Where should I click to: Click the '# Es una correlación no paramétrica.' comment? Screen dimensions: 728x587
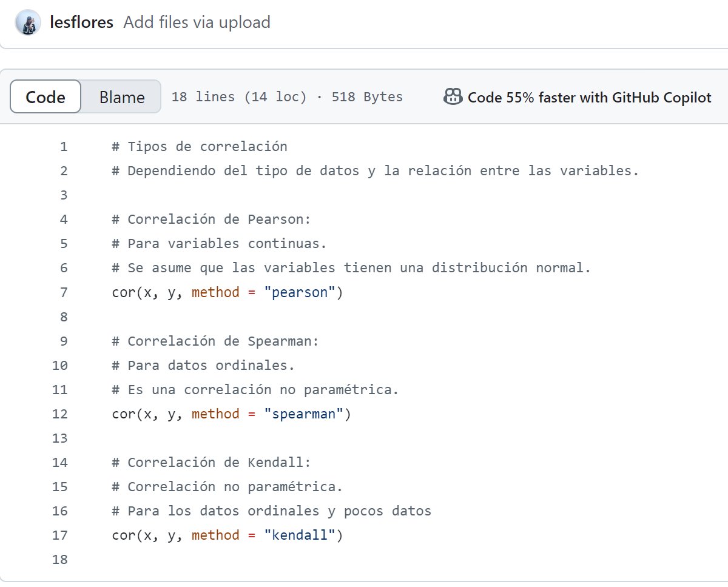(255, 389)
